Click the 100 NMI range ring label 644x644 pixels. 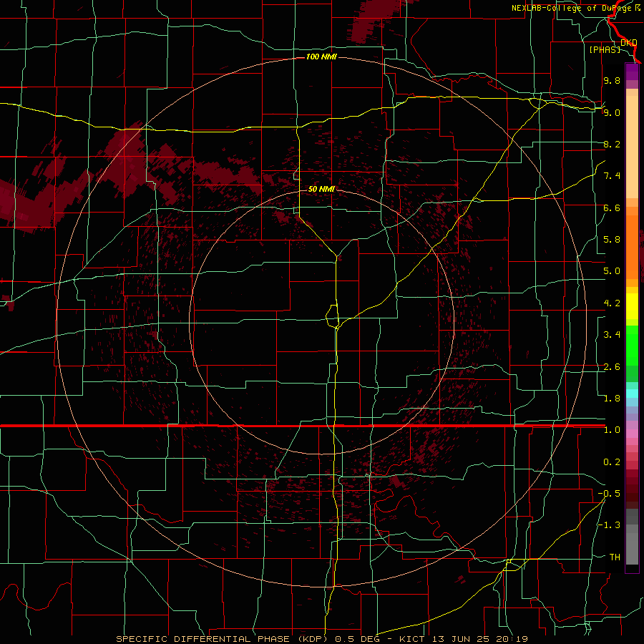pyautogui.click(x=321, y=57)
